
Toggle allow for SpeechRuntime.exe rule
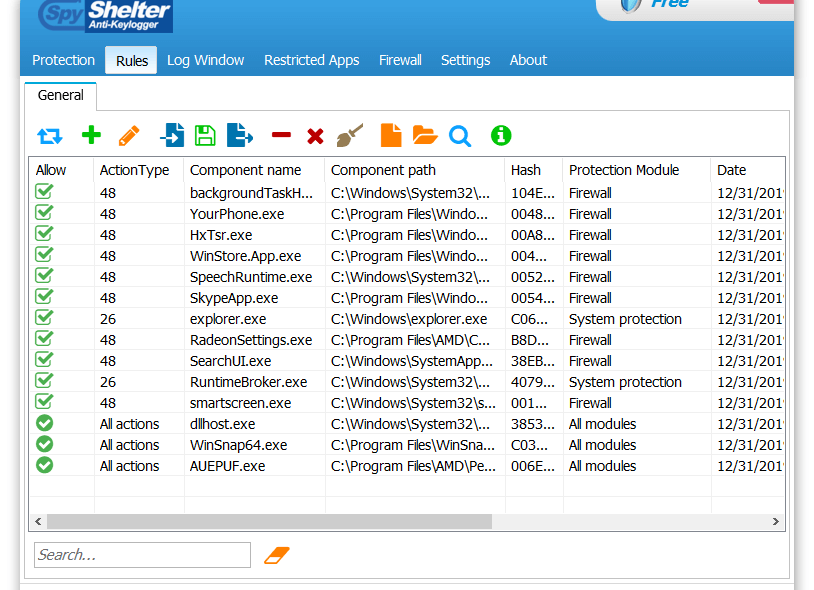click(44, 276)
